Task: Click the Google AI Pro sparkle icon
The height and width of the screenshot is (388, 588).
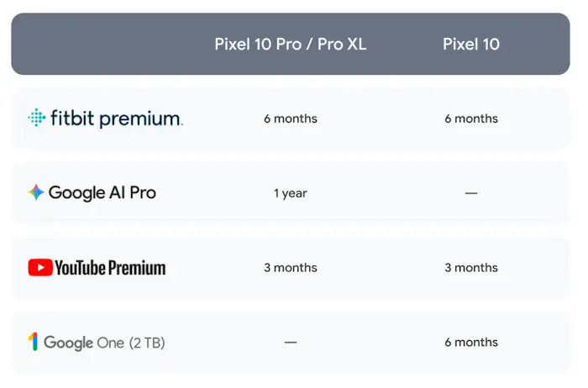Action: point(36,192)
